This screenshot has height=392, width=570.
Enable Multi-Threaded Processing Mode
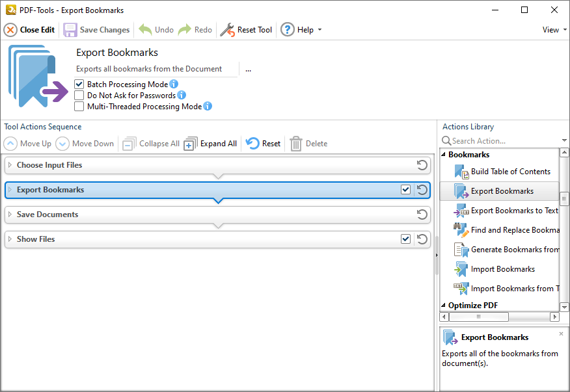(79, 107)
